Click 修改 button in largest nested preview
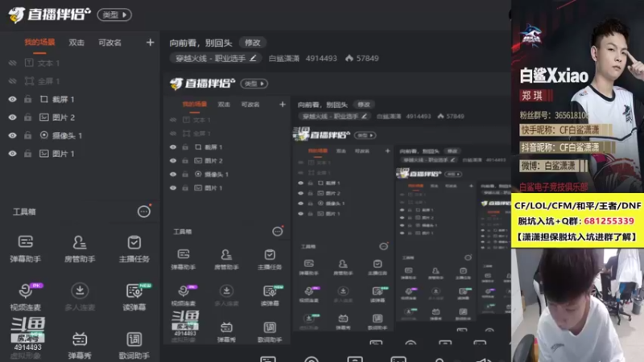This screenshot has height=362, width=644. point(364,105)
